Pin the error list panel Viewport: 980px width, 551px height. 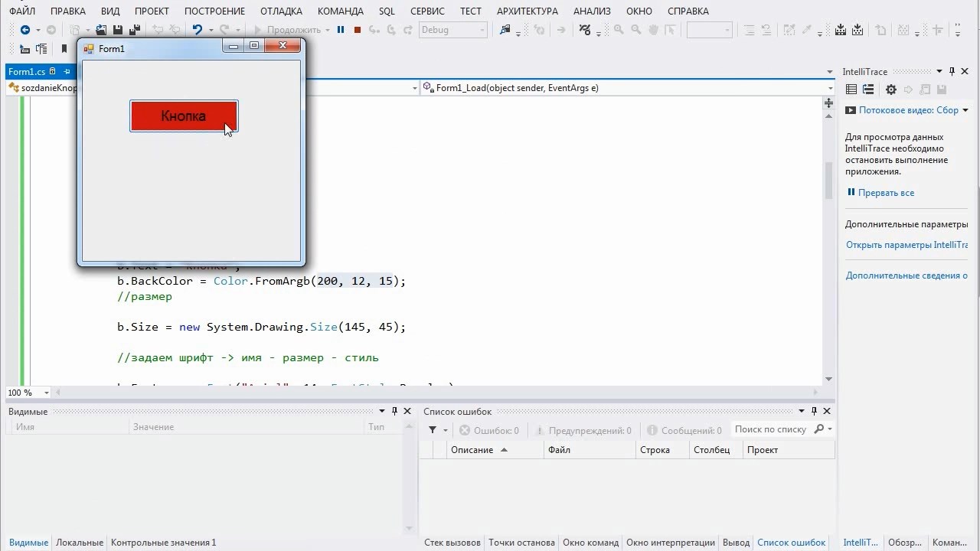point(814,412)
